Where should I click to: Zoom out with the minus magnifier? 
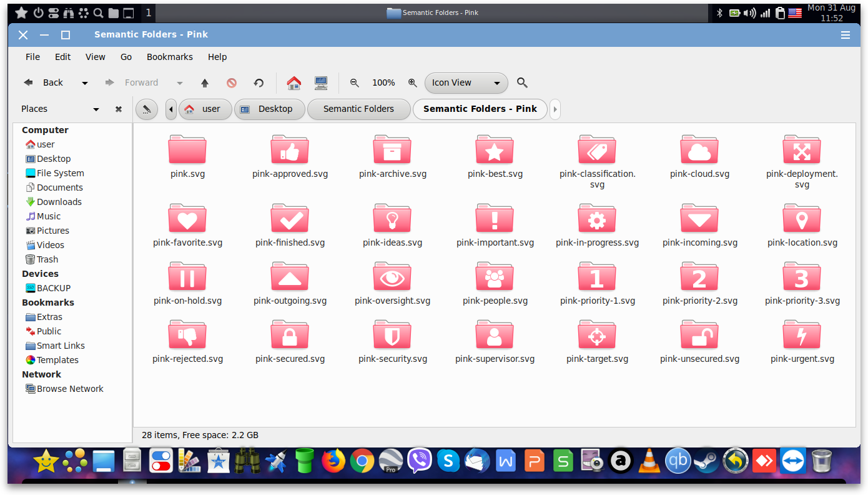pyautogui.click(x=354, y=82)
